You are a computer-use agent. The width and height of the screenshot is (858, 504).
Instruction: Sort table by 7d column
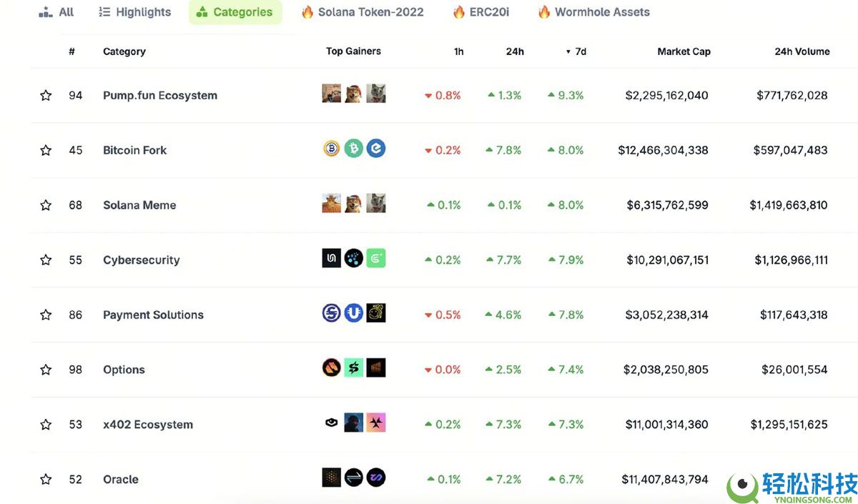tap(576, 51)
